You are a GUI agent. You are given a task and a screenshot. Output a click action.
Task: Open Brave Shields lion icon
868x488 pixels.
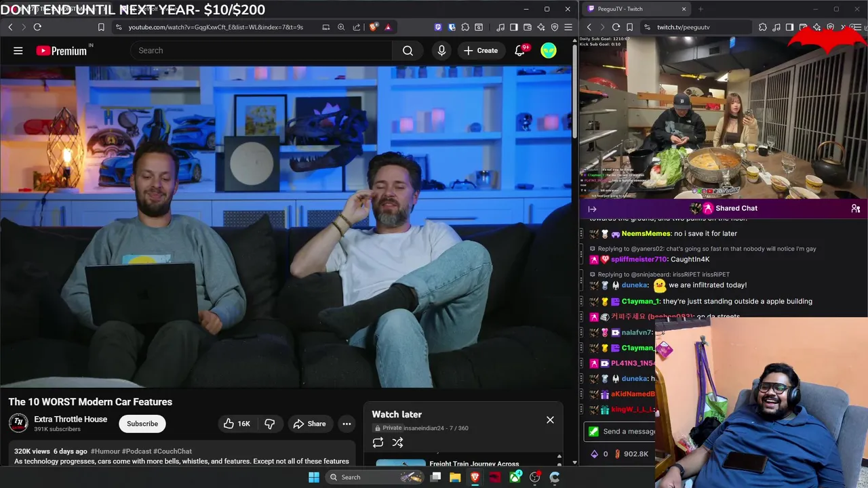click(374, 27)
